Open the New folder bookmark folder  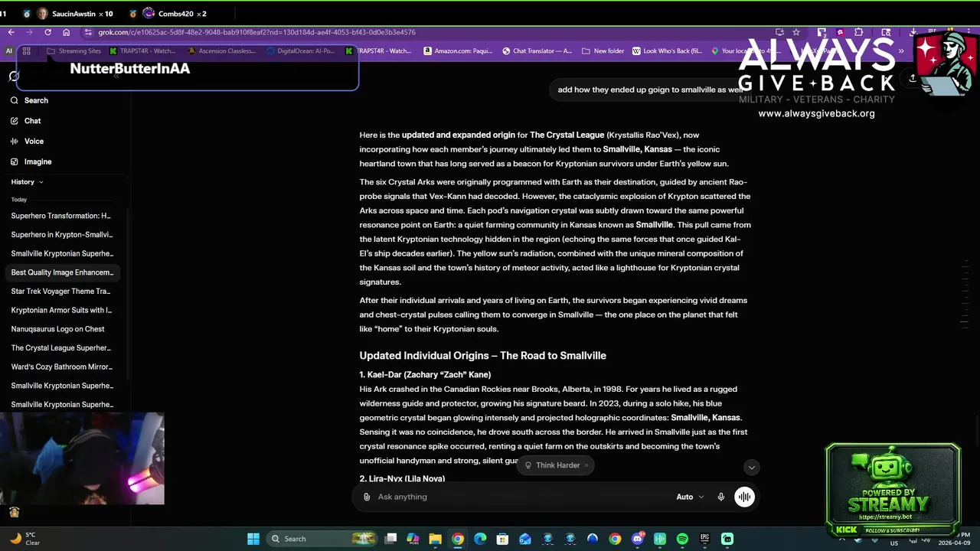(603, 51)
